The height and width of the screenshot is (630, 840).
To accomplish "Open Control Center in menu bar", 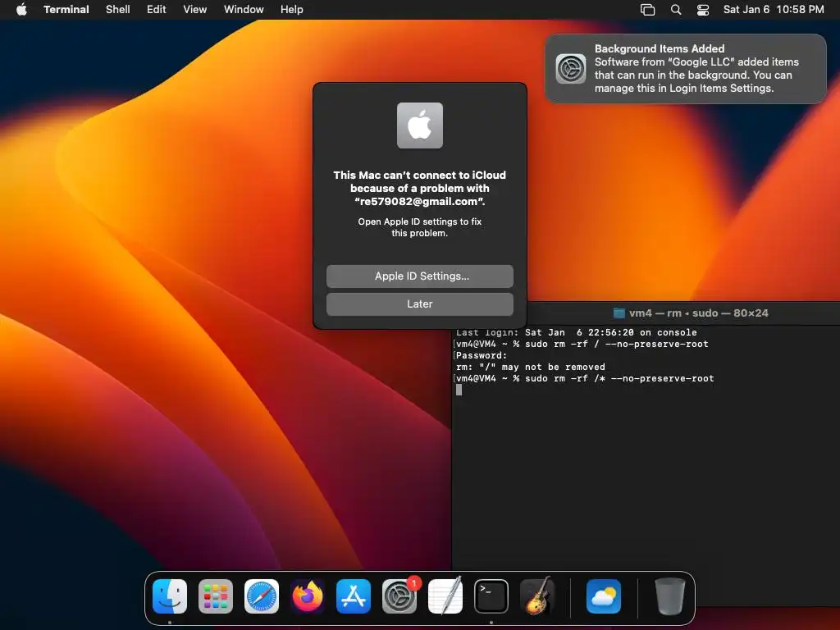I will (x=703, y=10).
